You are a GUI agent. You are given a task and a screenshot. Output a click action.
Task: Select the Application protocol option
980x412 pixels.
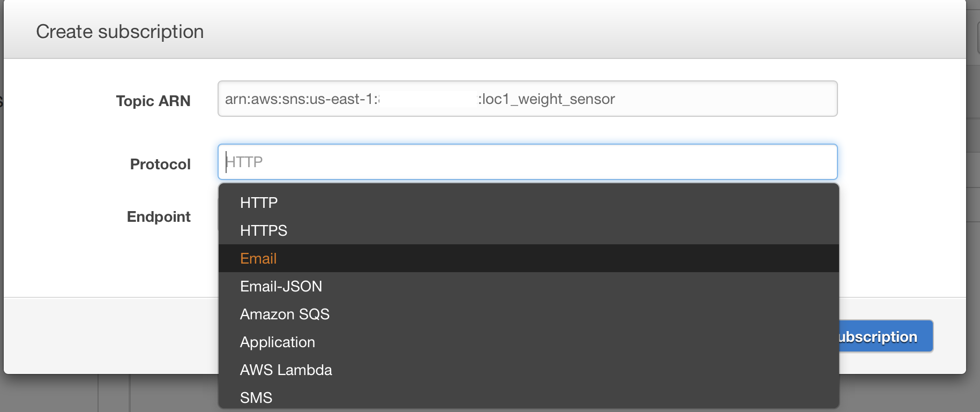[277, 342]
